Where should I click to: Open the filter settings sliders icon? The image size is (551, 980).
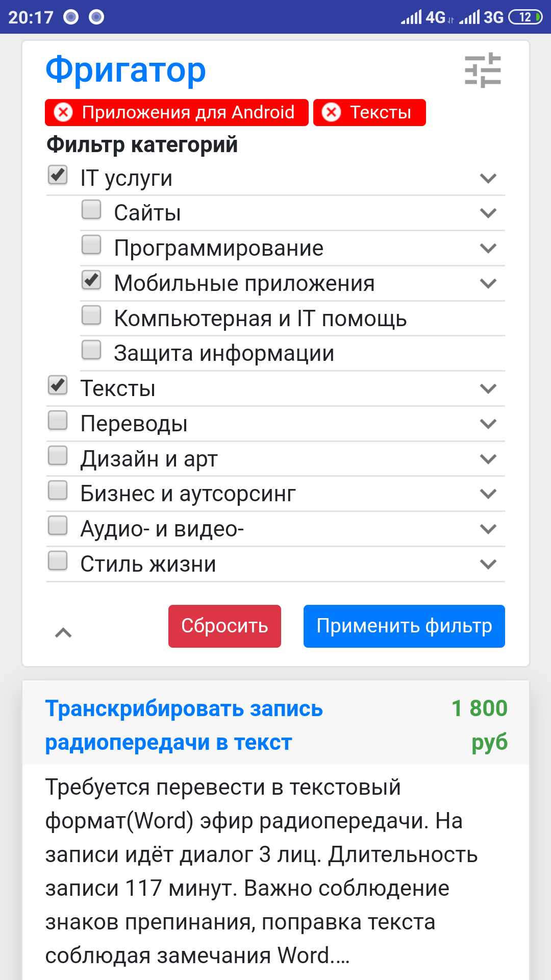coord(483,70)
